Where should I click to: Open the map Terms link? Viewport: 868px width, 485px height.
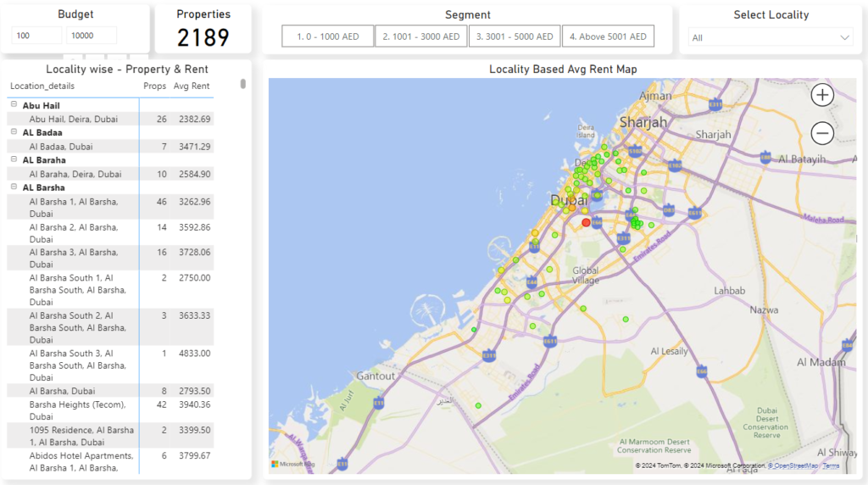[x=831, y=465]
